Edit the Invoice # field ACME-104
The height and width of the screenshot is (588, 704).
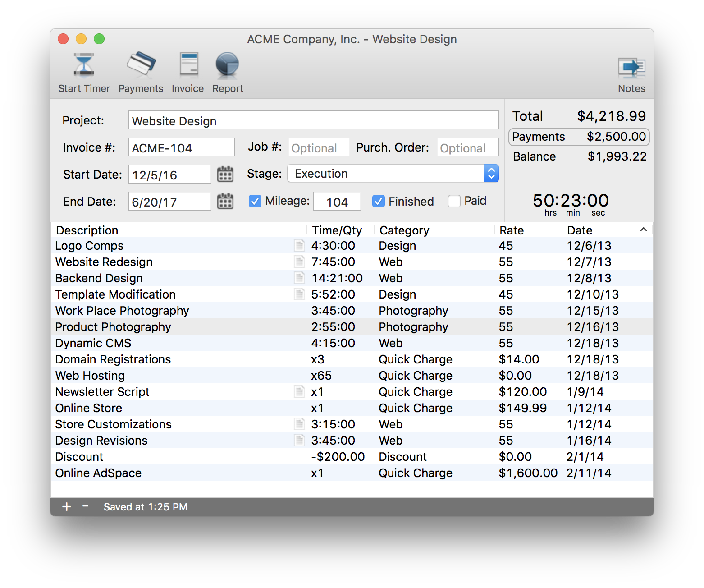[181, 147]
